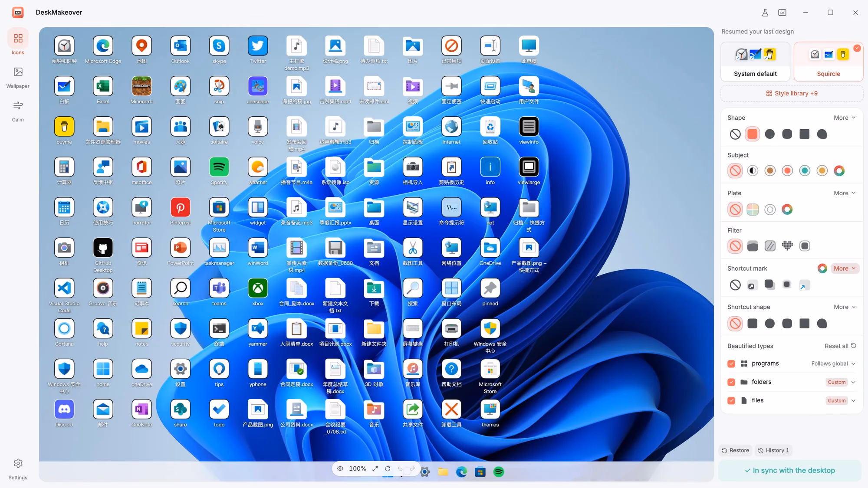The height and width of the screenshot is (488, 868).
Task: Pick the teal subject color swatch
Action: click(x=805, y=170)
